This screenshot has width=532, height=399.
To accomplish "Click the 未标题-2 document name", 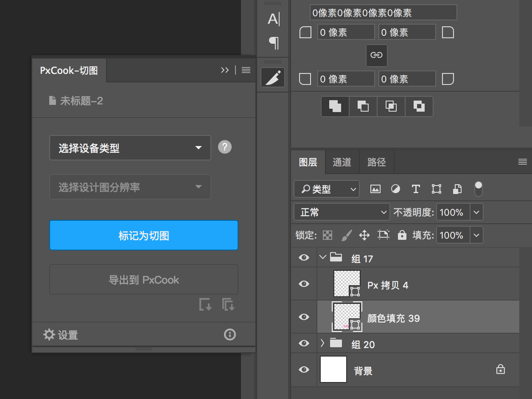I will tap(81, 101).
